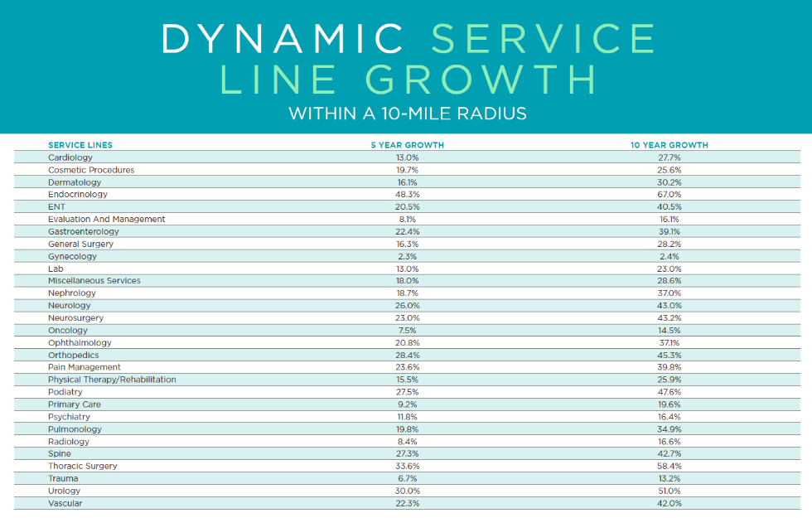The image size is (812, 518).
Task: Click the Vascular service line label
Action: point(65,503)
